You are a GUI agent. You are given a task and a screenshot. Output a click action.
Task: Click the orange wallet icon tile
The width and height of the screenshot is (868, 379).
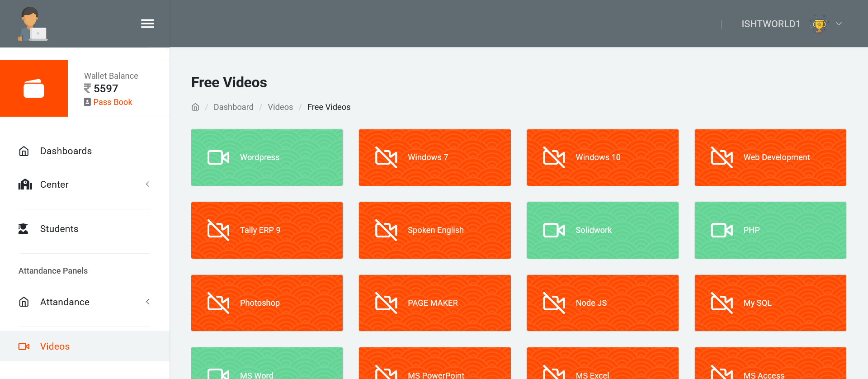click(x=34, y=88)
